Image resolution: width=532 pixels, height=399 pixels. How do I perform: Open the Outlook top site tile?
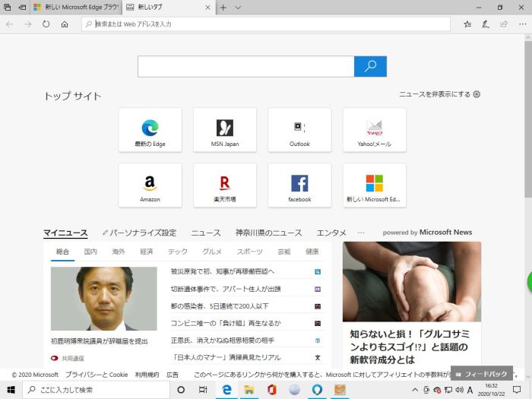pos(299,129)
